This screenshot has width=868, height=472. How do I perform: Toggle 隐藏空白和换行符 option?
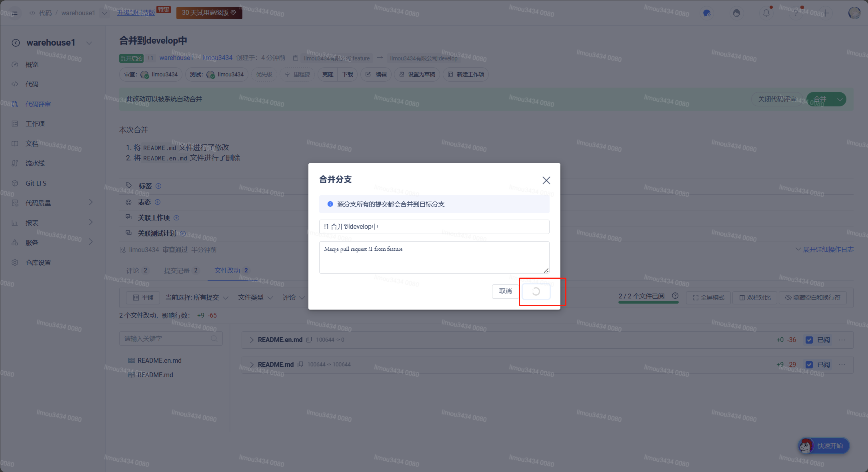click(x=812, y=298)
